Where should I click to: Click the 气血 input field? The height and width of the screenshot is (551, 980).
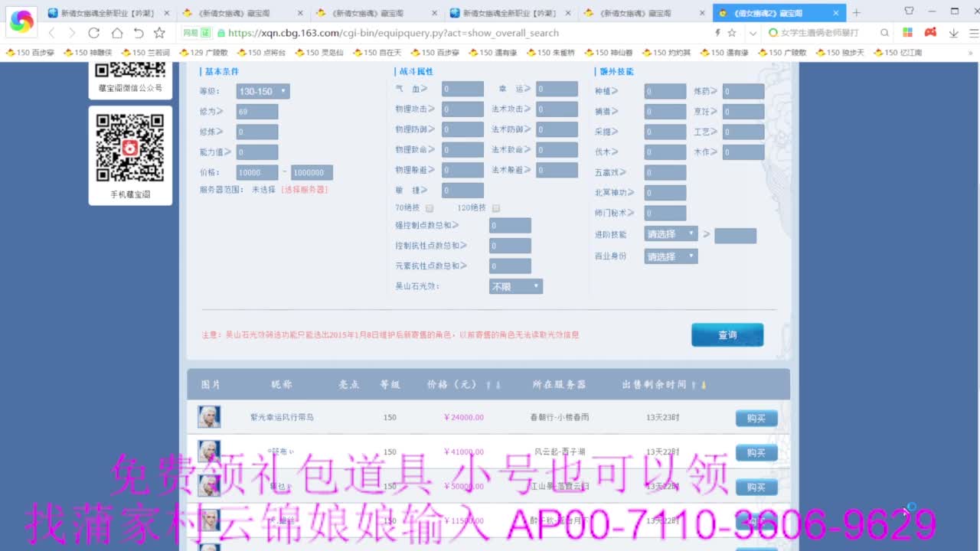click(x=462, y=89)
